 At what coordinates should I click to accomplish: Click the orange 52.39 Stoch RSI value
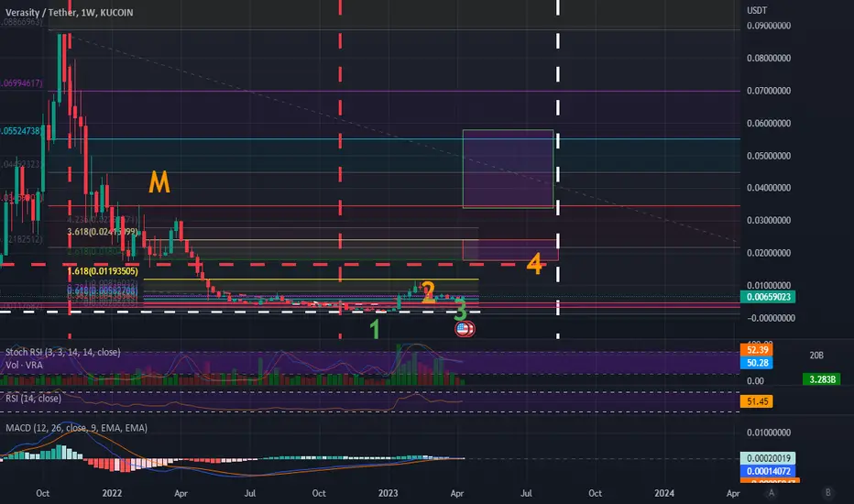[x=757, y=350]
